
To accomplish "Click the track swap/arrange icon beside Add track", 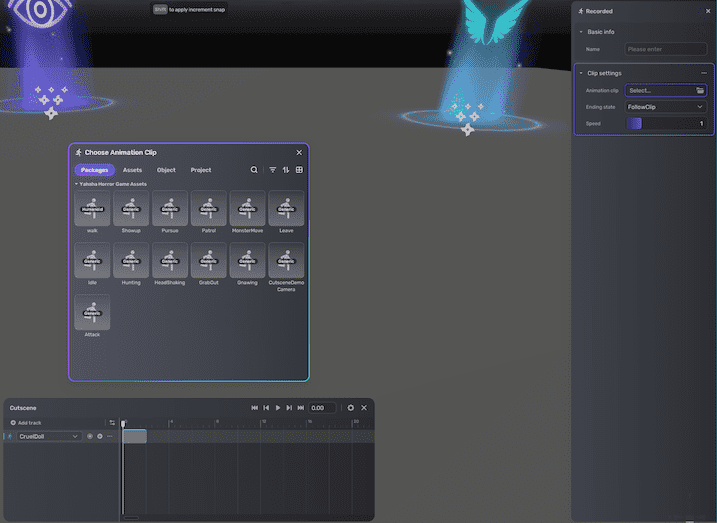I will click(112, 423).
